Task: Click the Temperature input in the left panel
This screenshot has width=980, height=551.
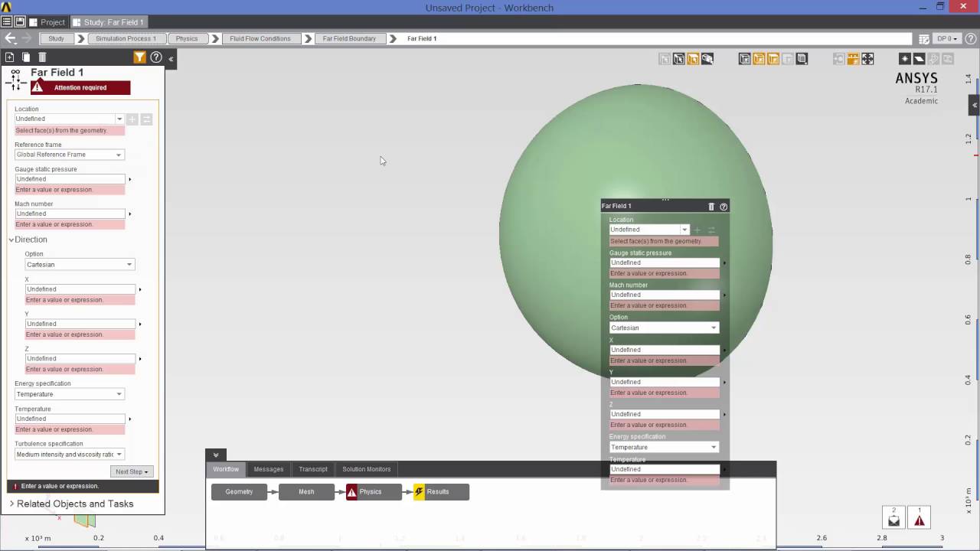Action: tap(70, 419)
